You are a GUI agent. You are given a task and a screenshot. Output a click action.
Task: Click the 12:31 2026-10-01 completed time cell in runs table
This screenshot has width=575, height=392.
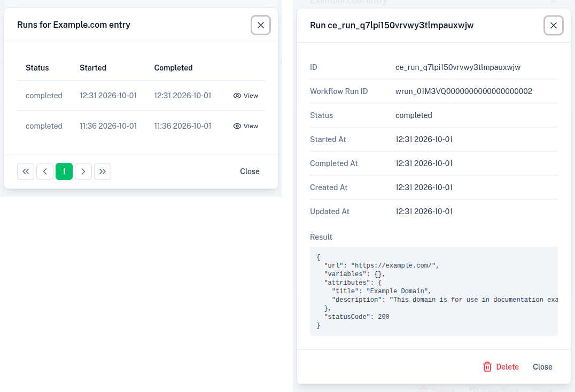[183, 96]
